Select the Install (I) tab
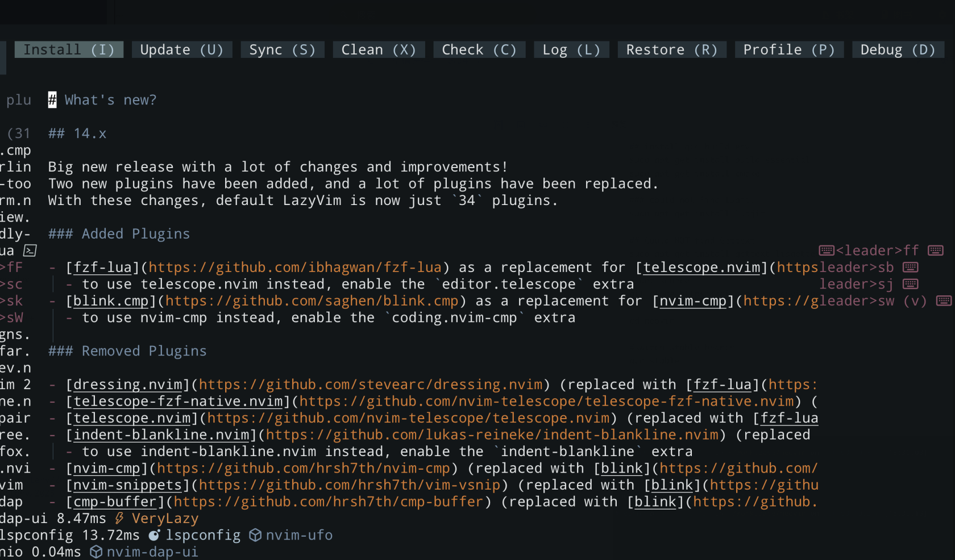The image size is (955, 560). click(69, 50)
